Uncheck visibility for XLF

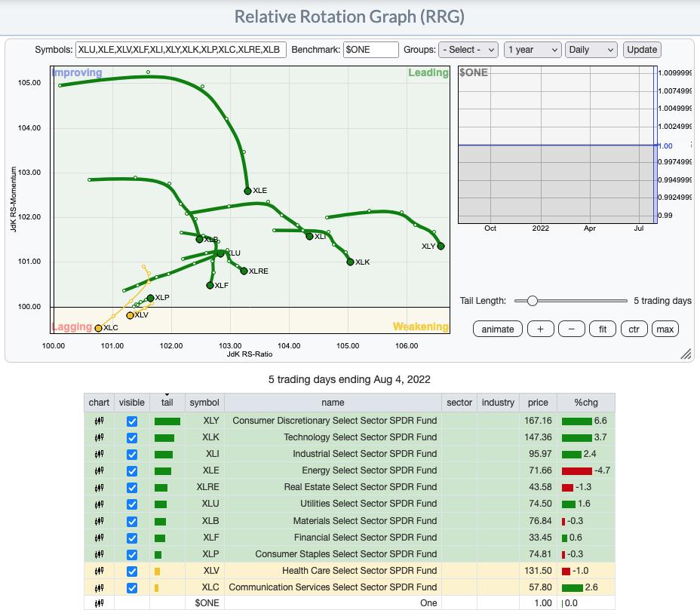pyautogui.click(x=132, y=538)
